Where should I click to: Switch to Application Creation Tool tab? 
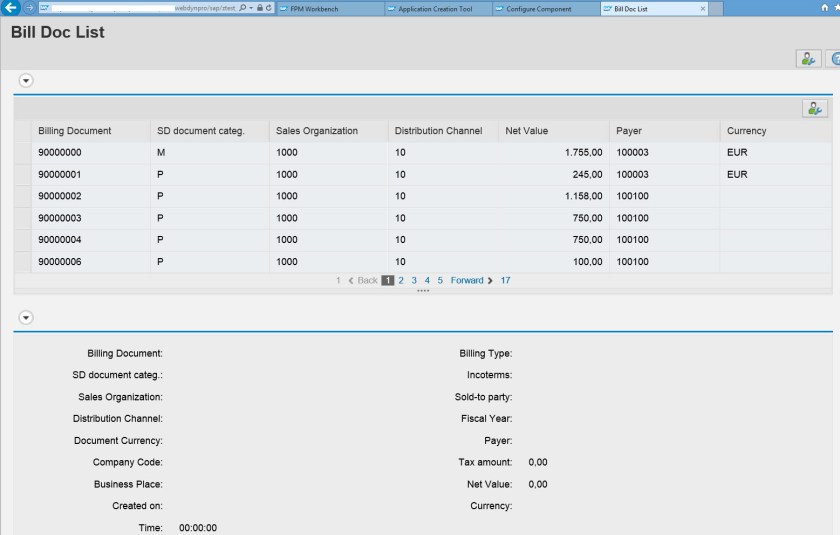438,9
